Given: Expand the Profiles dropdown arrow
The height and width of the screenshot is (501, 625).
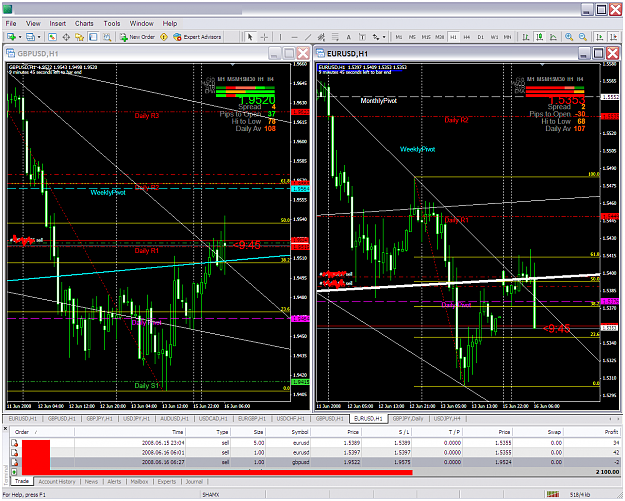Looking at the screenshot, I should (x=39, y=37).
